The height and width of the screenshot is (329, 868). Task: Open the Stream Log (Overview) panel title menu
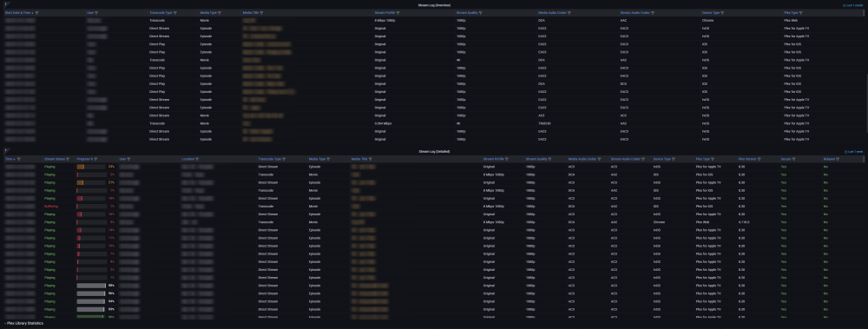point(434,5)
